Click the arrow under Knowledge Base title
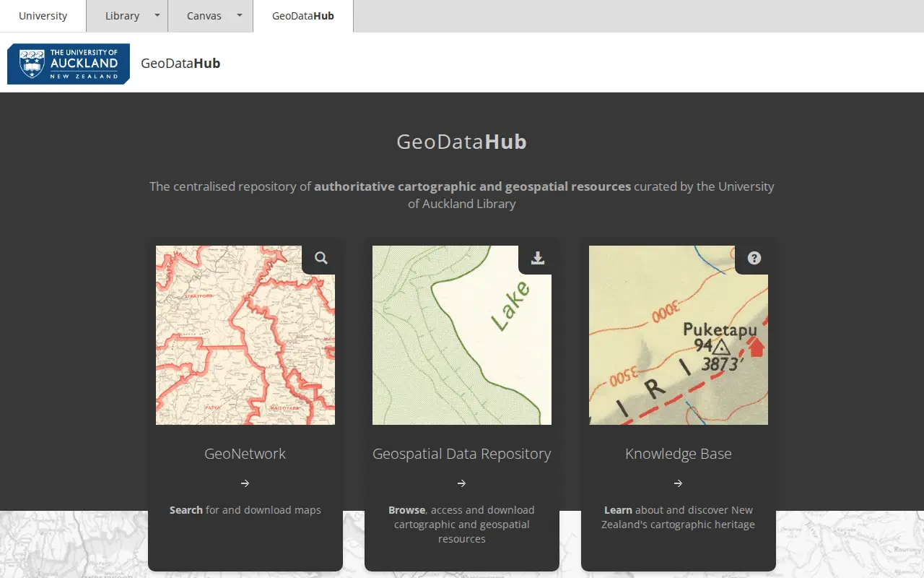 pyautogui.click(x=679, y=483)
